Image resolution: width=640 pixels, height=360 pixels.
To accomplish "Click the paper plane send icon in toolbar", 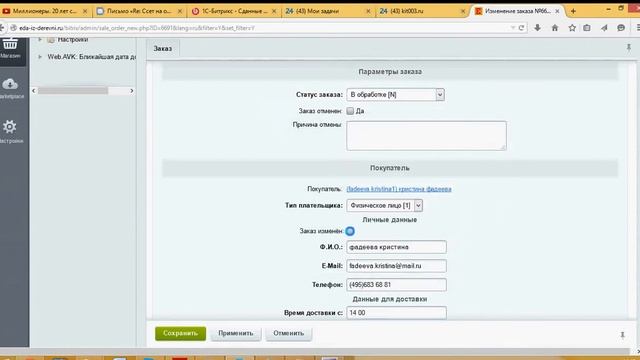I will [604, 28].
